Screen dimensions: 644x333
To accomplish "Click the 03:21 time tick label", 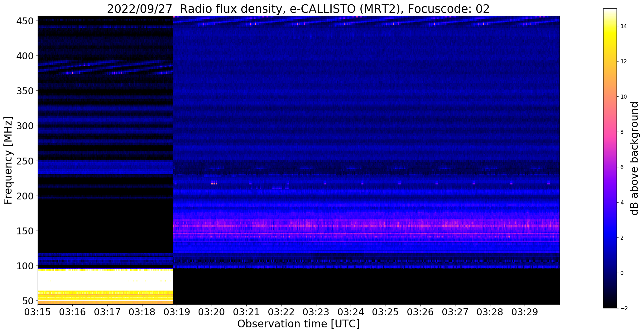I will coord(247,312).
